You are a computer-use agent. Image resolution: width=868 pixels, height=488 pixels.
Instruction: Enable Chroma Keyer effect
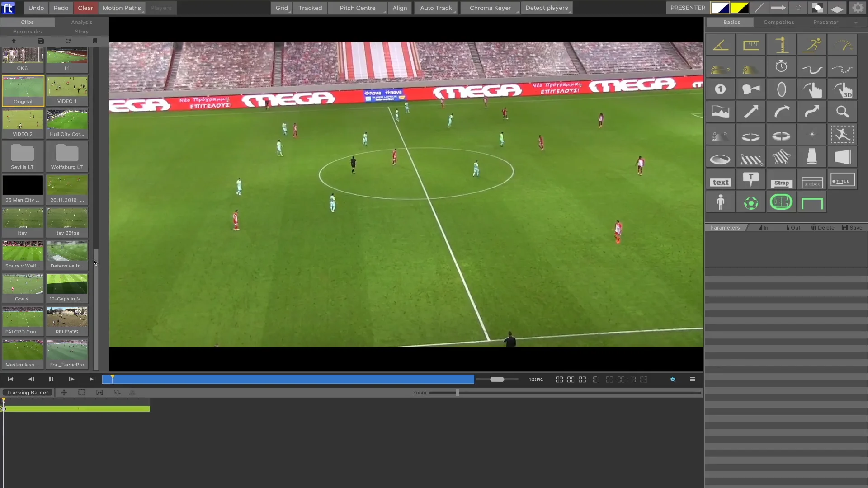click(x=490, y=8)
